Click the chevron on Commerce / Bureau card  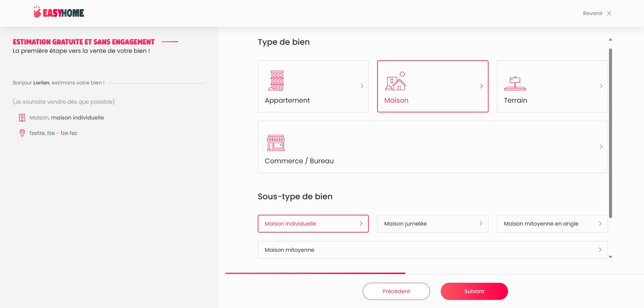[601, 147]
